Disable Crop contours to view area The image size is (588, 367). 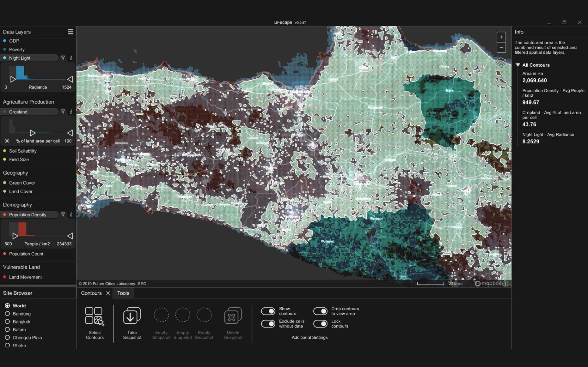(320, 311)
